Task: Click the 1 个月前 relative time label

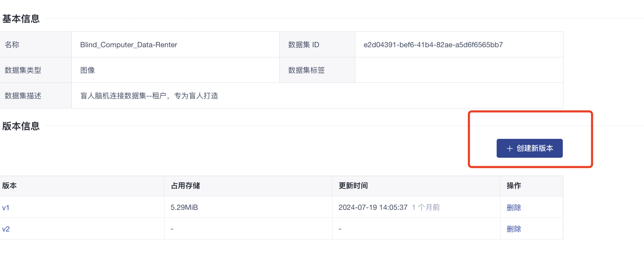Action: 426,207
